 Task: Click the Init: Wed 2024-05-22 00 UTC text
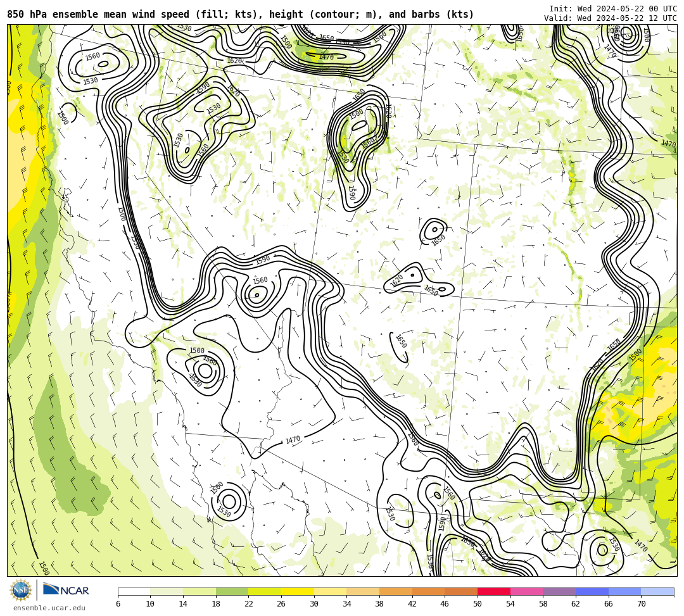click(x=613, y=9)
